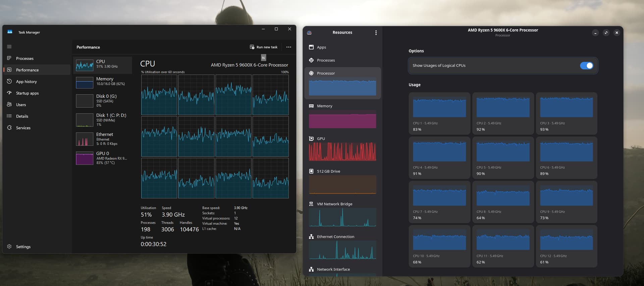644x286 pixels.
Task: Open Startup apps in Task Manager
Action: coord(27,93)
